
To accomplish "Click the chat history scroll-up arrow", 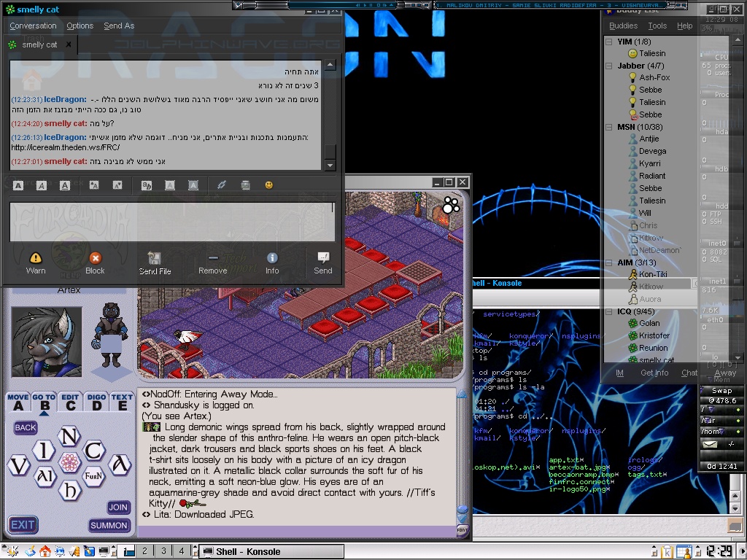I will pos(330,65).
